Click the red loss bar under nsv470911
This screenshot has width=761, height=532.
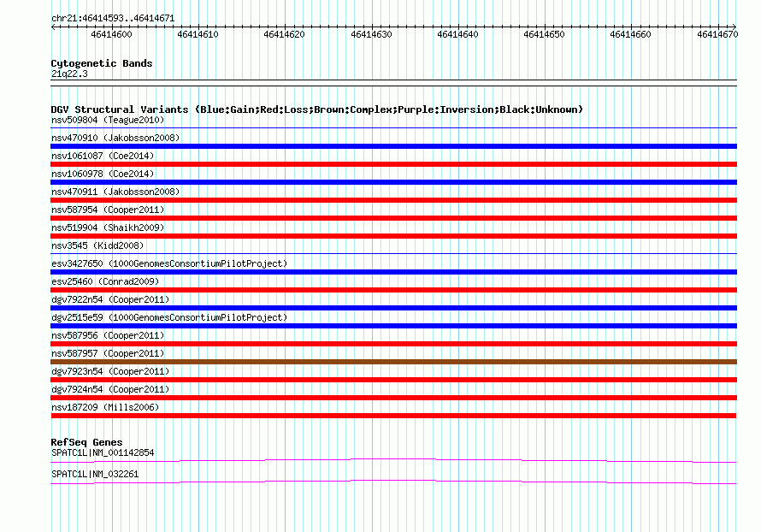tap(393, 200)
